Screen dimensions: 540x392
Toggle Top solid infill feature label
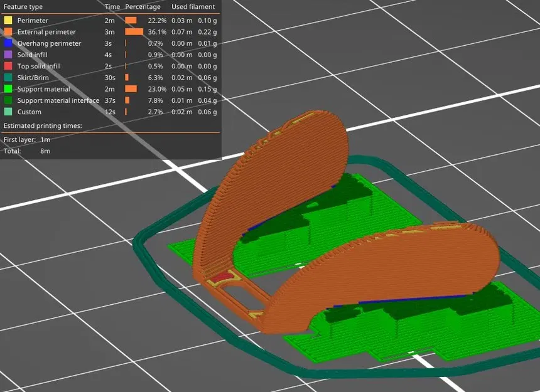coord(39,66)
